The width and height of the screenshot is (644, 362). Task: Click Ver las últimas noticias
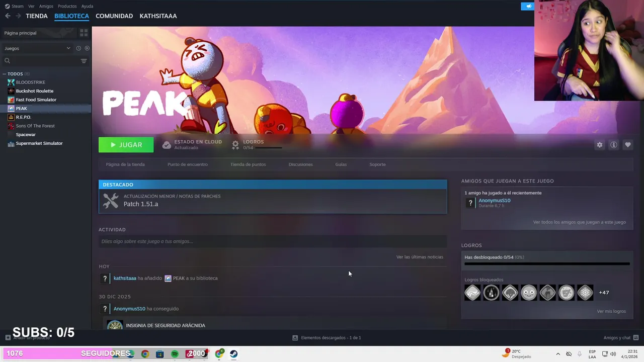[x=420, y=257]
